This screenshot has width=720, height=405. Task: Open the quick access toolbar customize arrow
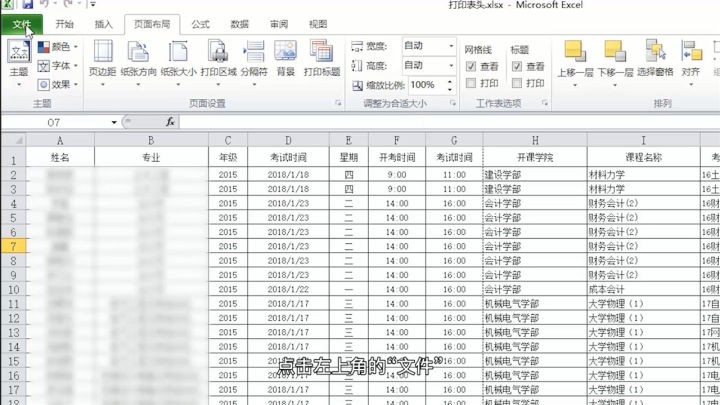pyautogui.click(x=93, y=5)
